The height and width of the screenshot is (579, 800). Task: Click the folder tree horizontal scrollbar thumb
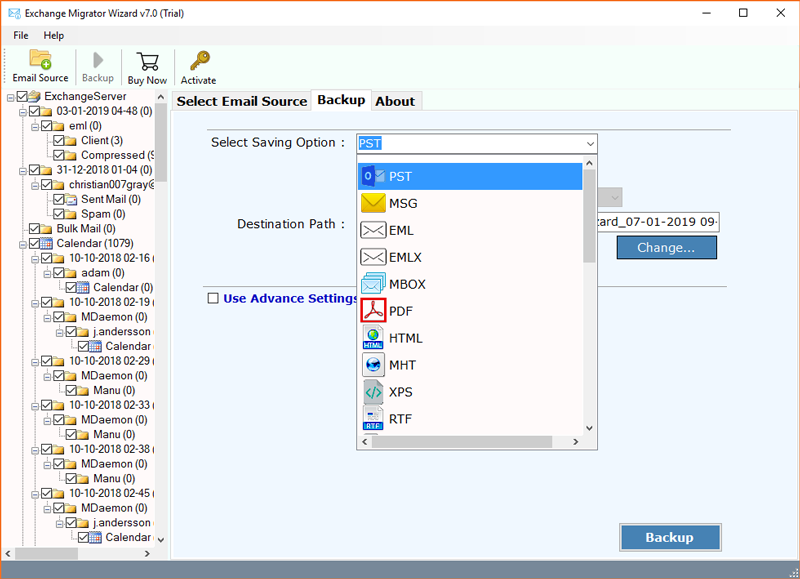pyautogui.click(x=46, y=553)
